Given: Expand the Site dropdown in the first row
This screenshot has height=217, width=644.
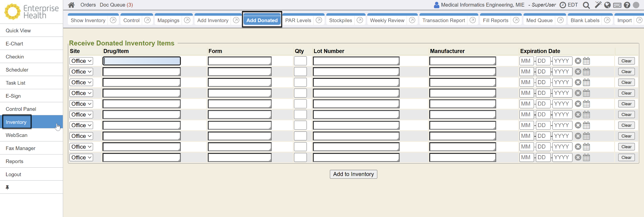Looking at the screenshot, I should point(81,61).
